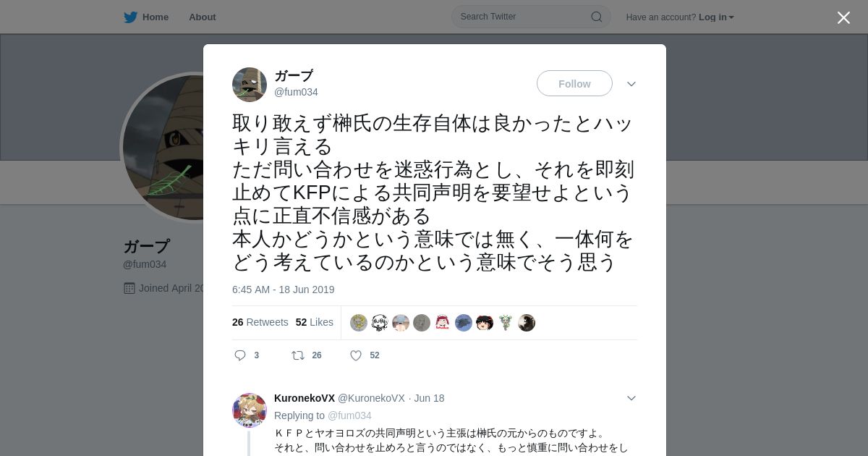Go to the Home tab

pyautogui.click(x=146, y=17)
